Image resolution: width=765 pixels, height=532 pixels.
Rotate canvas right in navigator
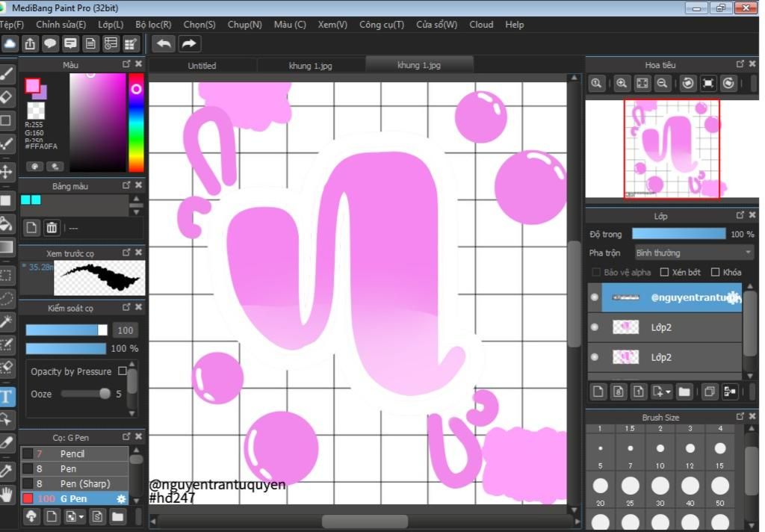pyautogui.click(x=728, y=84)
